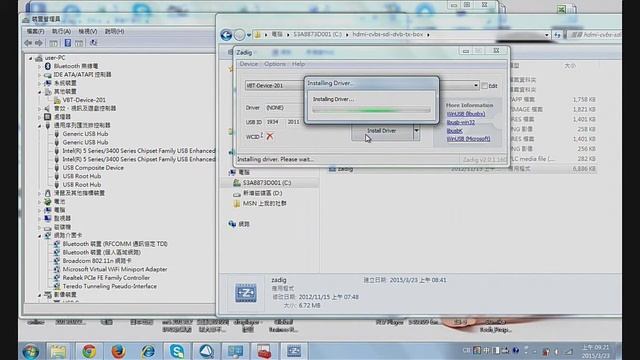Click the red toolbox taskbar icon
Screen dimensions: 640x360
click(x=264, y=351)
